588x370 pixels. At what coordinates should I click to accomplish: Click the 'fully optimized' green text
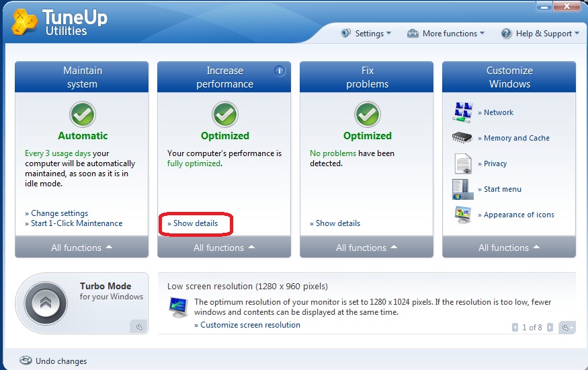(x=194, y=163)
